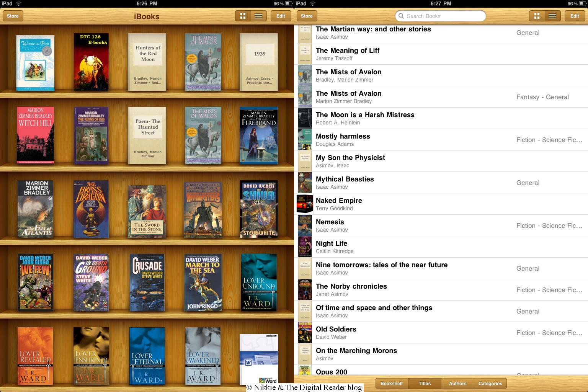Open The Fall of Atlantis cover
The width and height of the screenshot is (588, 392).
pos(35,209)
